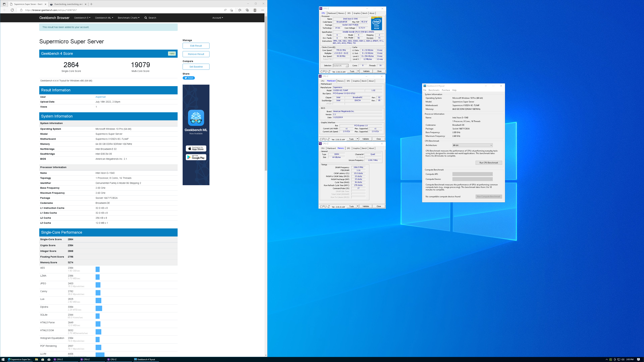Open SPD tab in top CPU-Z window
The image size is (644, 362).
[x=349, y=13]
